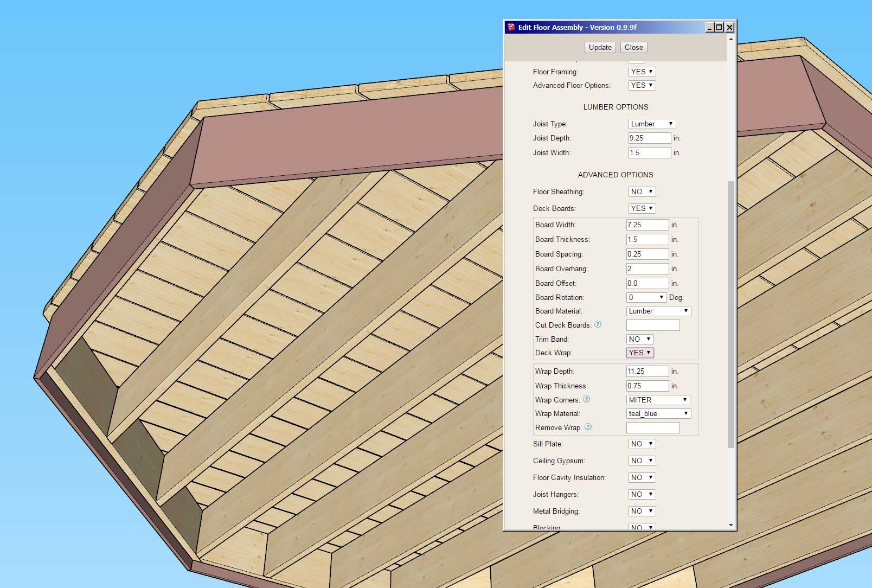Image resolution: width=872 pixels, height=588 pixels.
Task: Open the Board Rotation dropdown
Action: pos(646,297)
